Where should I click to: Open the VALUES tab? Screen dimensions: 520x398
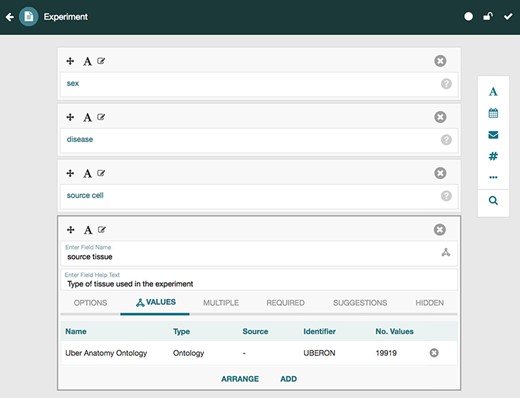156,302
